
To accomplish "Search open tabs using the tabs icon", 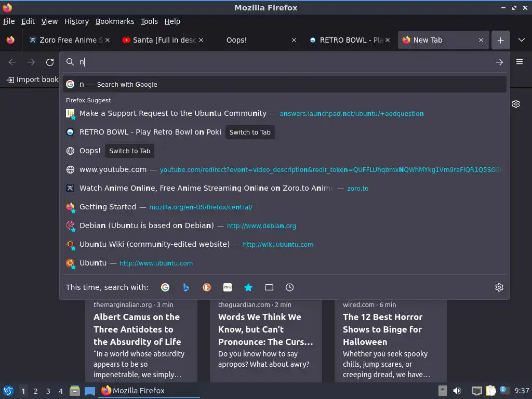I will pos(269,287).
